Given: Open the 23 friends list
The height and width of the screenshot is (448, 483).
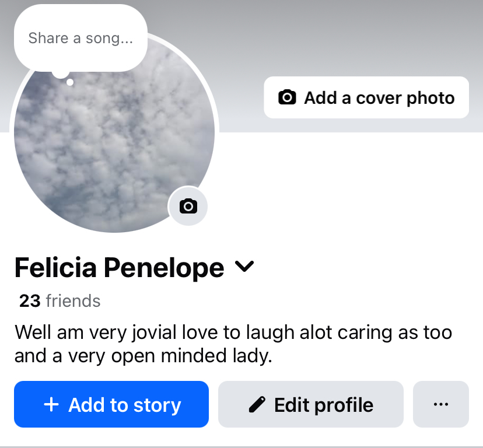Looking at the screenshot, I should pos(60,301).
